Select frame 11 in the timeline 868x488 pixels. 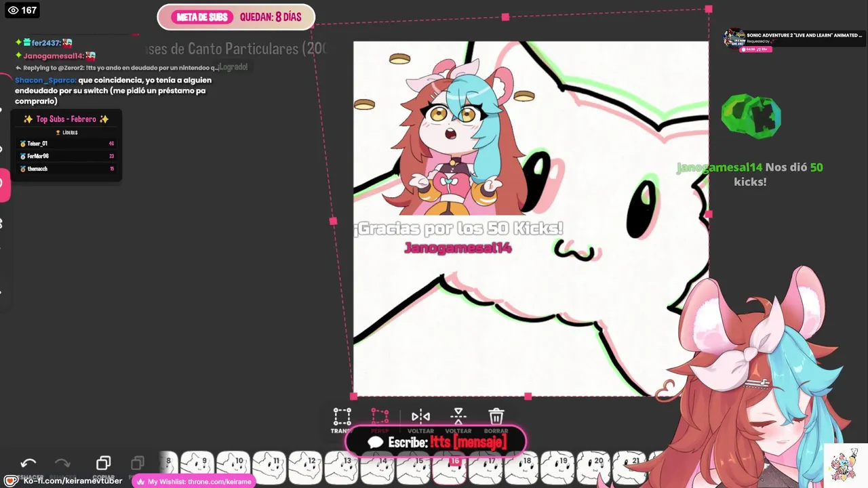click(x=269, y=468)
